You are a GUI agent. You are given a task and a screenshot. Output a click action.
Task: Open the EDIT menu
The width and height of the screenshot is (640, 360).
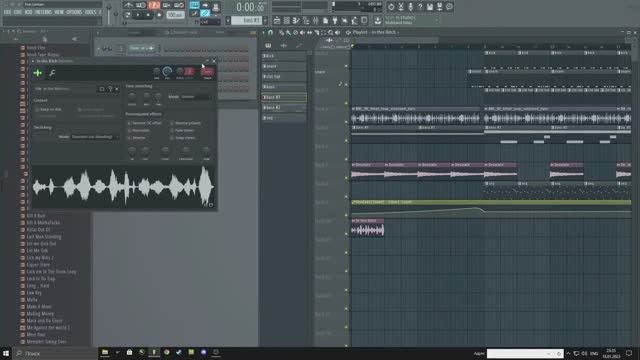click(18, 12)
